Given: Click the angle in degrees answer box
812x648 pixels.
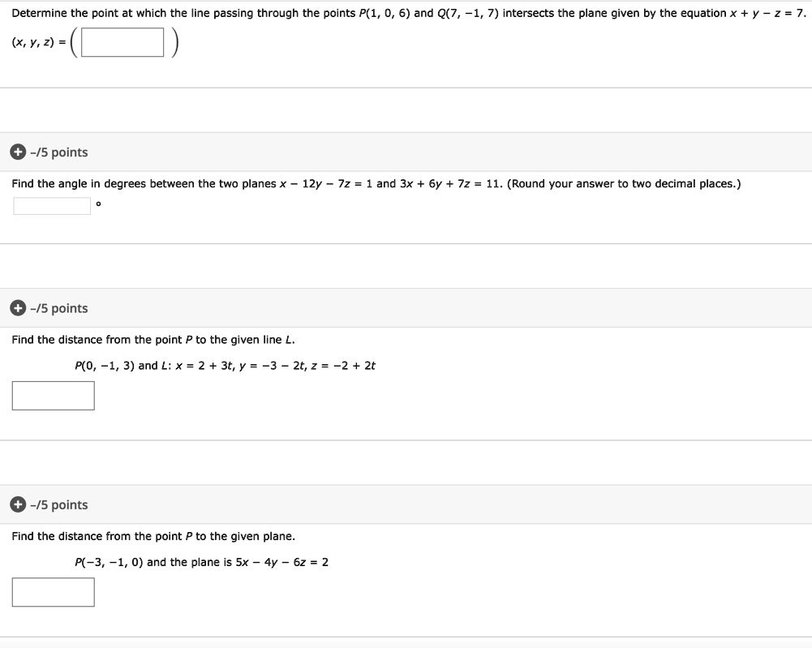Looking at the screenshot, I should pyautogui.click(x=51, y=205).
